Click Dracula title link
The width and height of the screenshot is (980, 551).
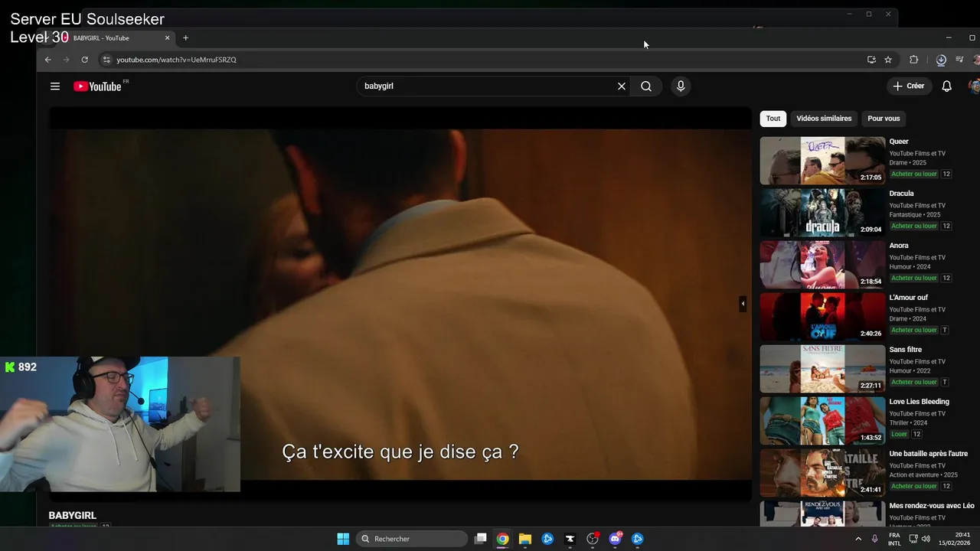901,194
